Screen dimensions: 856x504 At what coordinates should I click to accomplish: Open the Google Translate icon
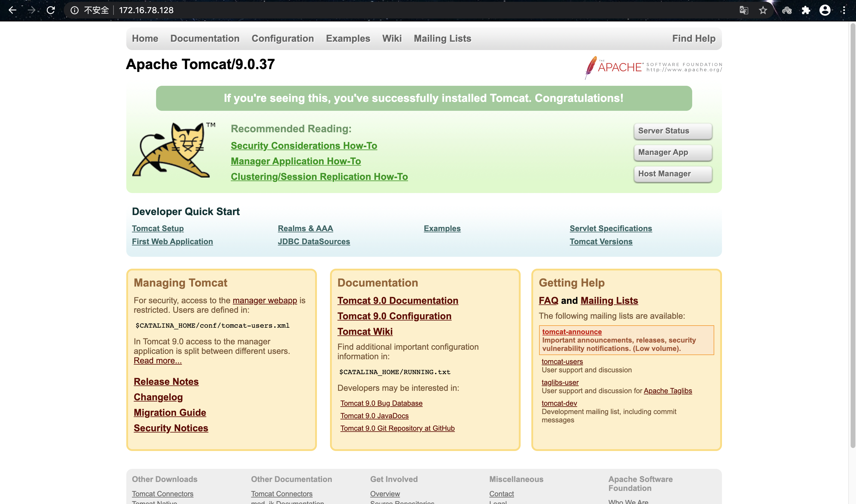[x=744, y=10]
